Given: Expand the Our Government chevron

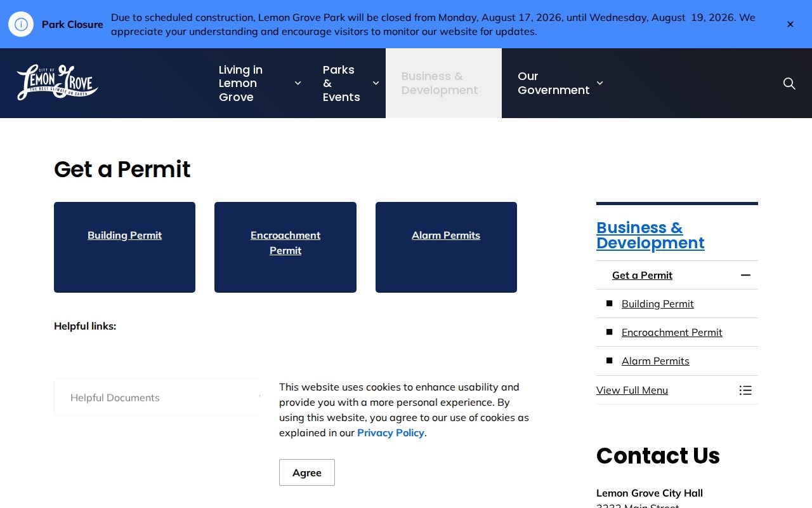Looking at the screenshot, I should pos(599,83).
